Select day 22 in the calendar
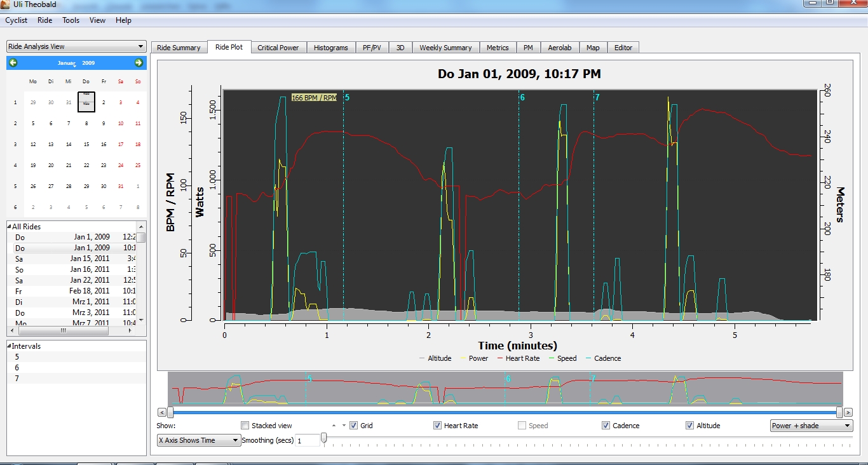The width and height of the screenshot is (868, 465). click(86, 165)
